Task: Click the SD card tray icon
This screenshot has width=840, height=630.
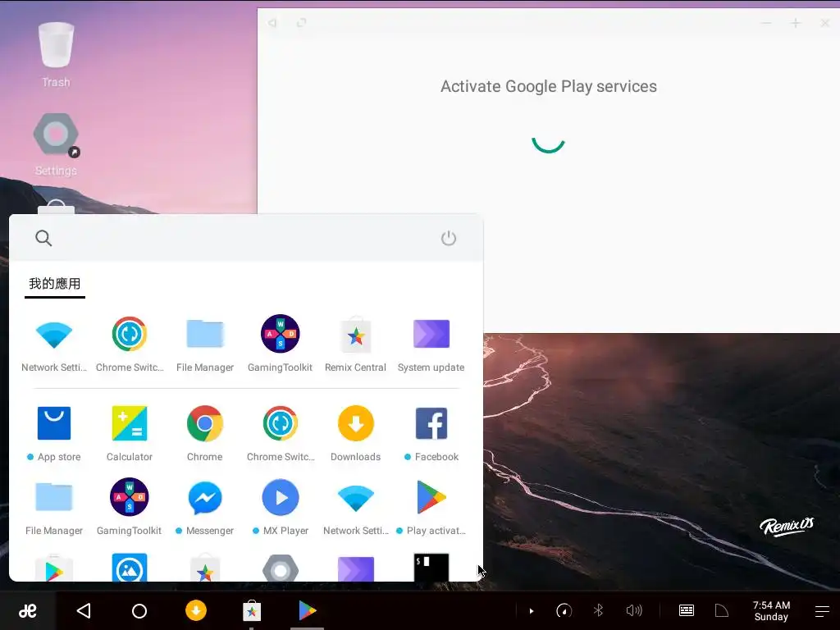Action: pyautogui.click(x=722, y=610)
